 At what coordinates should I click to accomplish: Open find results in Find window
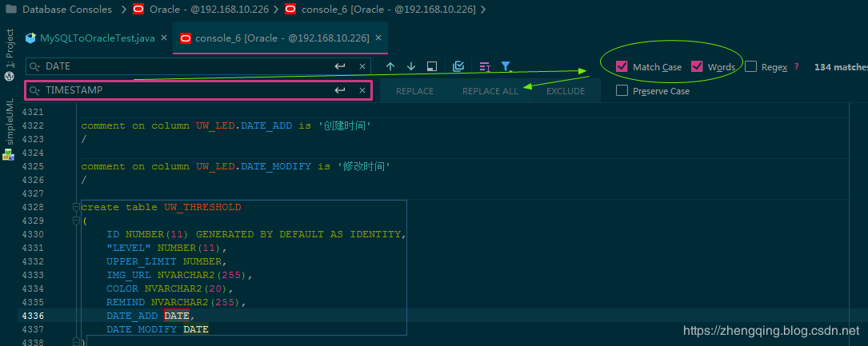pos(432,66)
